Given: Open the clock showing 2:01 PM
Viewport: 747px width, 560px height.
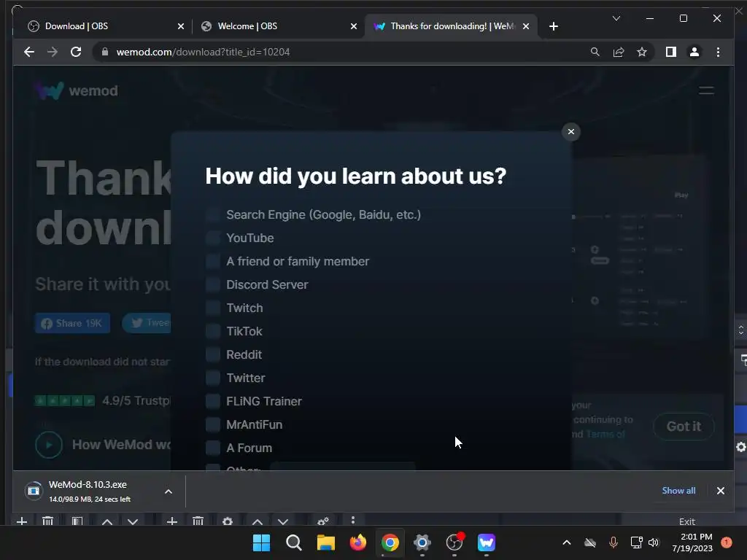Looking at the screenshot, I should point(692,542).
